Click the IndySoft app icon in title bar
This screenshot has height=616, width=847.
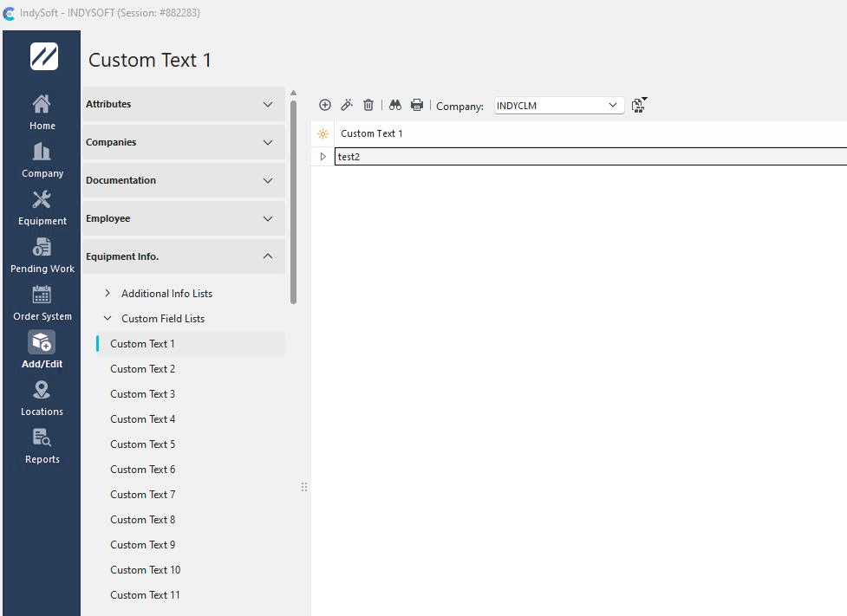[9, 13]
